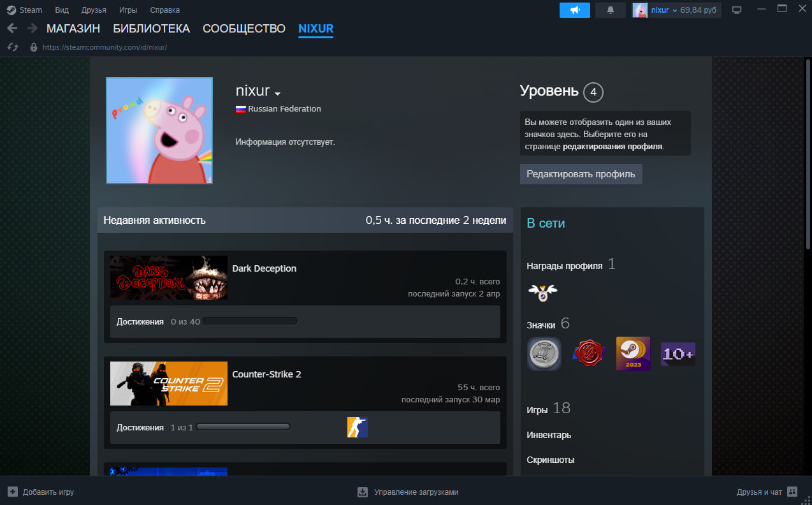The height and width of the screenshot is (505, 812).
Task: Click '55 ч. всего' playtime text
Action: [x=479, y=388]
